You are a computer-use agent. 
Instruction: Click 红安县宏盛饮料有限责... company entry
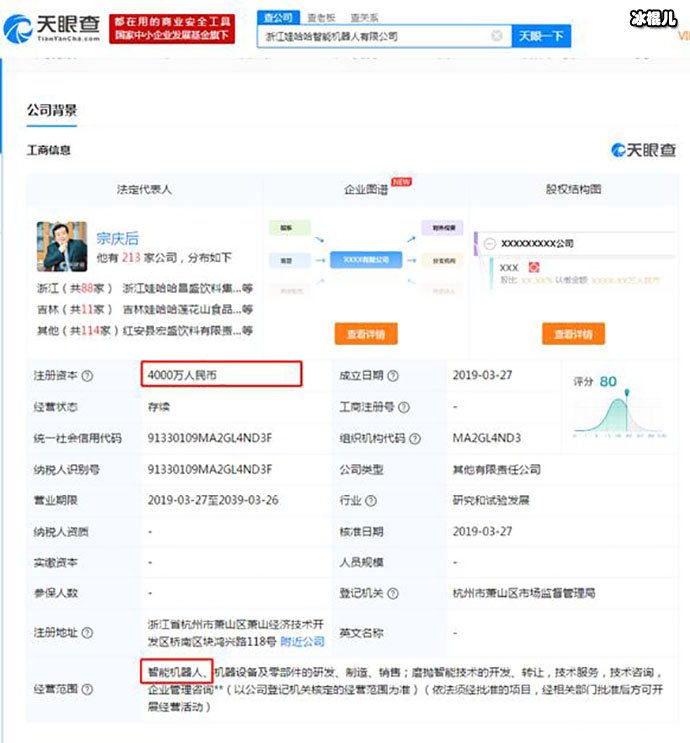coord(188,330)
